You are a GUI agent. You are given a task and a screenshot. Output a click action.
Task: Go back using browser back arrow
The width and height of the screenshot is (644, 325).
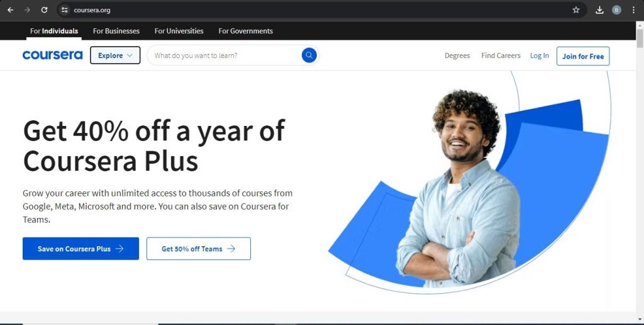click(x=11, y=10)
